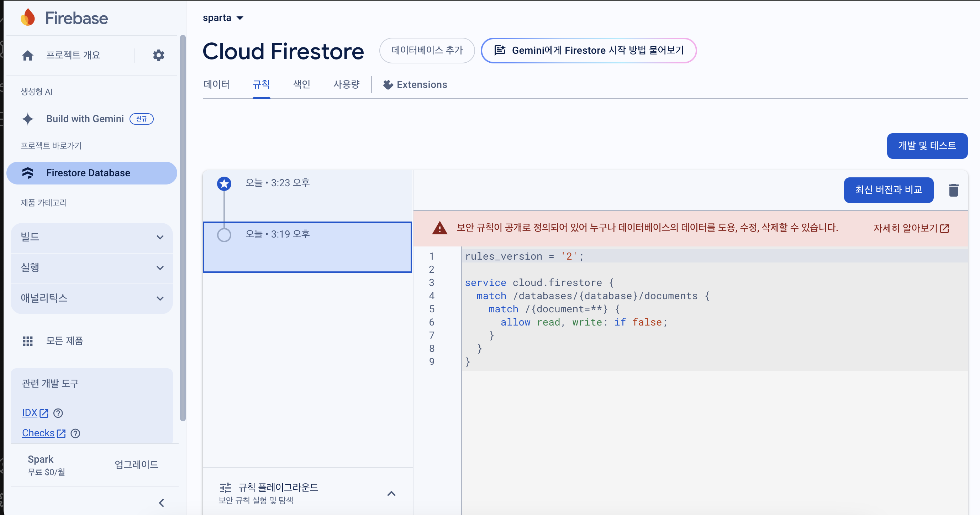The height and width of the screenshot is (515, 980).
Task: Switch to the 사용량 tab
Action: 347,84
